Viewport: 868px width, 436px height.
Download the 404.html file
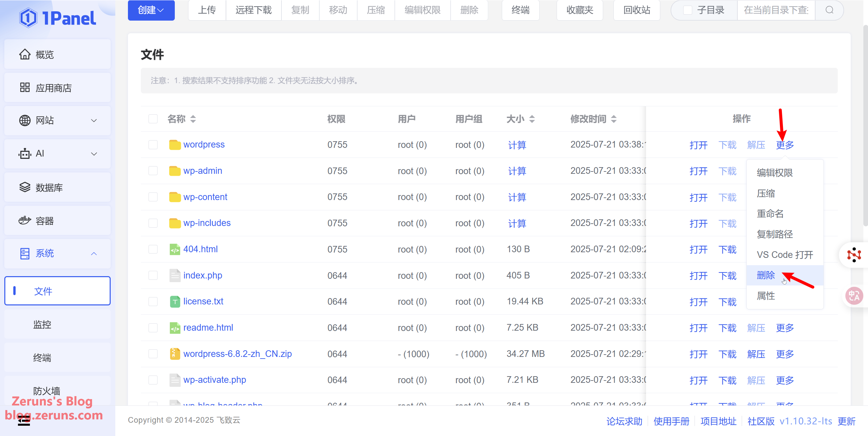727,250
